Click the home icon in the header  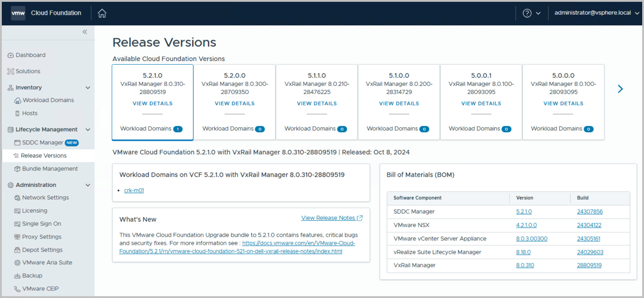click(x=102, y=13)
